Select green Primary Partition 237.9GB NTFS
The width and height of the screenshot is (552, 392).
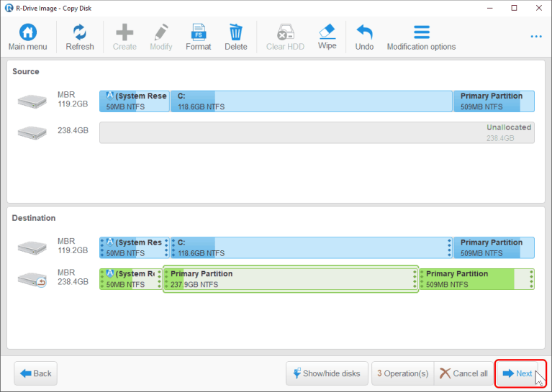[x=291, y=279]
